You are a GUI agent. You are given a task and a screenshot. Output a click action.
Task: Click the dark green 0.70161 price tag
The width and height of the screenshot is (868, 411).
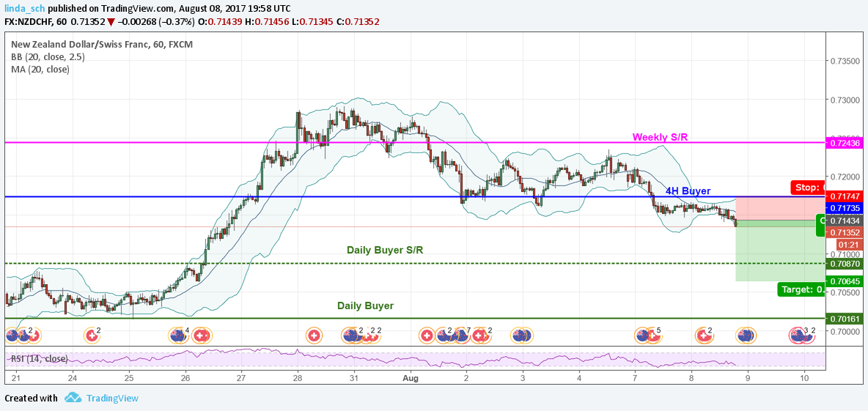tap(845, 319)
